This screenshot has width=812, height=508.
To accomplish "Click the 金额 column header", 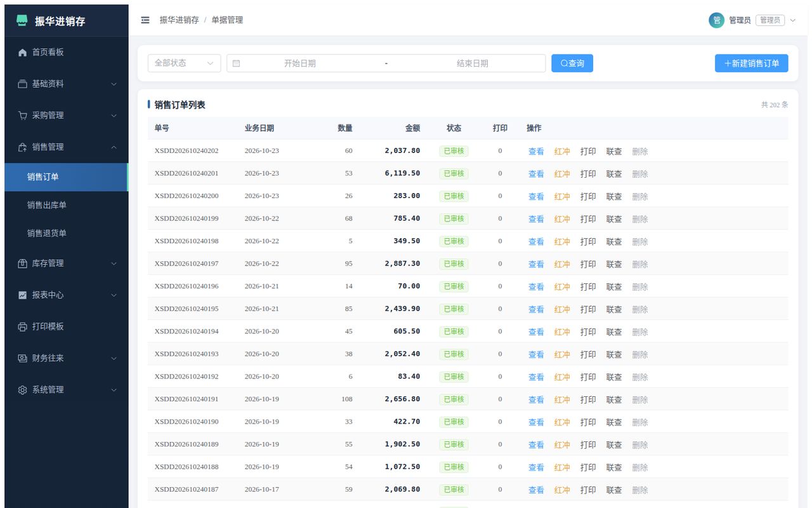I will click(412, 128).
